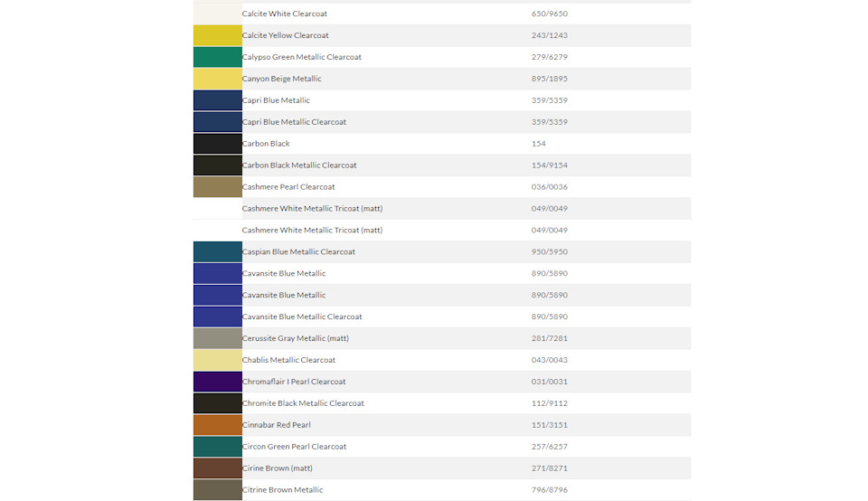868x501 pixels.
Task: Select paint code 112/9112
Action: click(x=550, y=403)
